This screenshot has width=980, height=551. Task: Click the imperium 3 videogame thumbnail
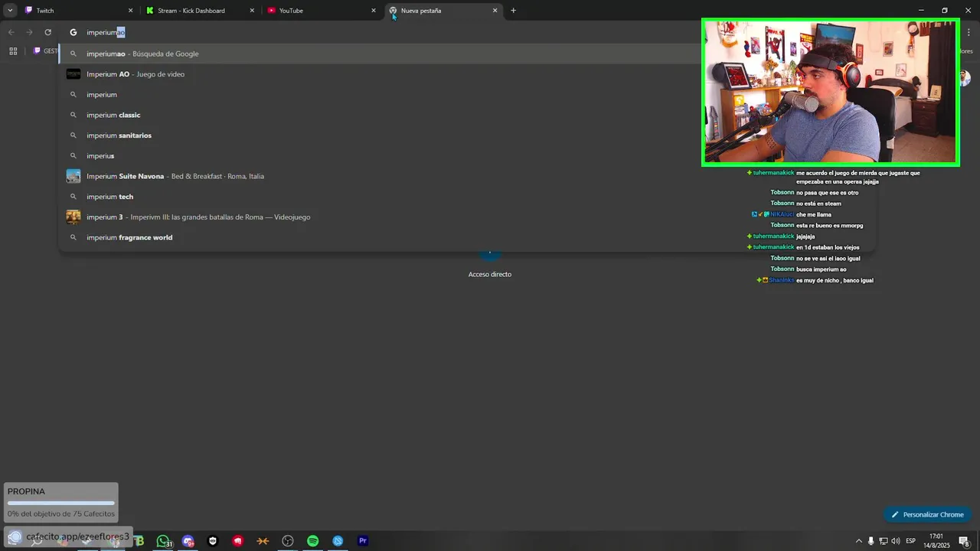[x=73, y=217]
